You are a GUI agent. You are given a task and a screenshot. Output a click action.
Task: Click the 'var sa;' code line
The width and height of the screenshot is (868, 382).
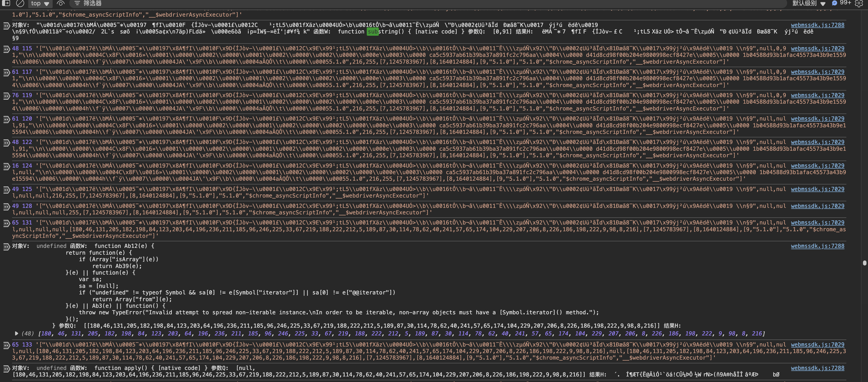[x=90, y=279]
